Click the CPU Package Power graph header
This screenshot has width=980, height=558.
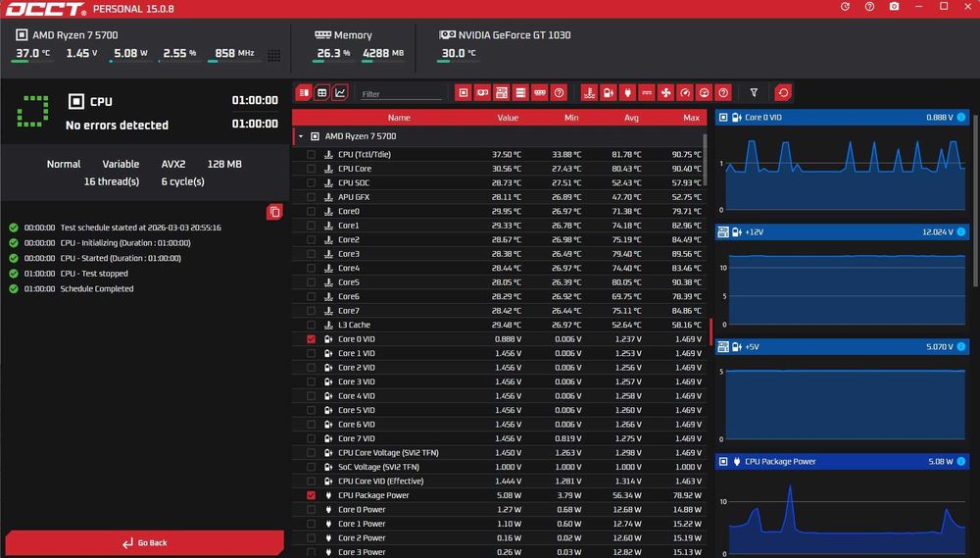point(842,462)
